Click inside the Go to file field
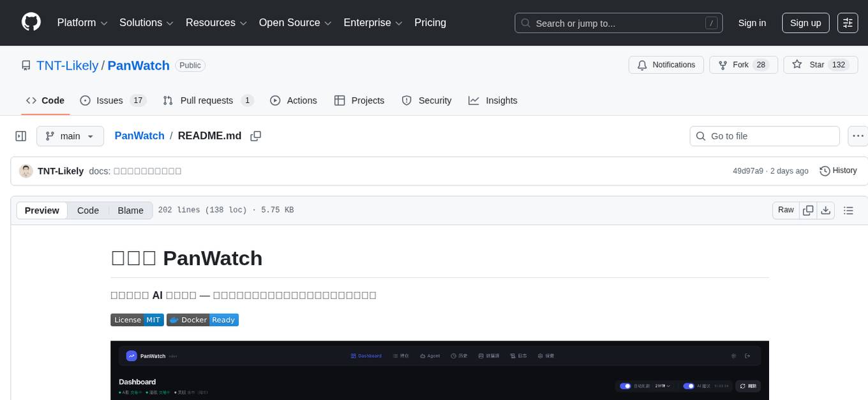The image size is (868, 400). [x=764, y=135]
